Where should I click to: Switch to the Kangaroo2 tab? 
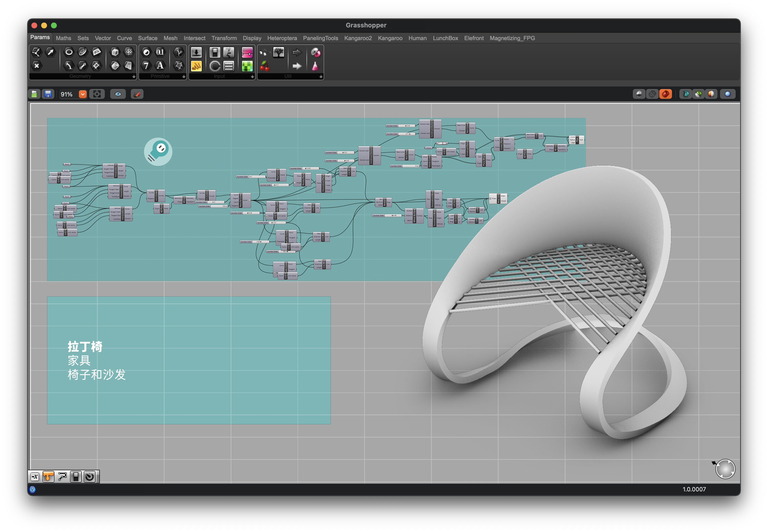(358, 38)
